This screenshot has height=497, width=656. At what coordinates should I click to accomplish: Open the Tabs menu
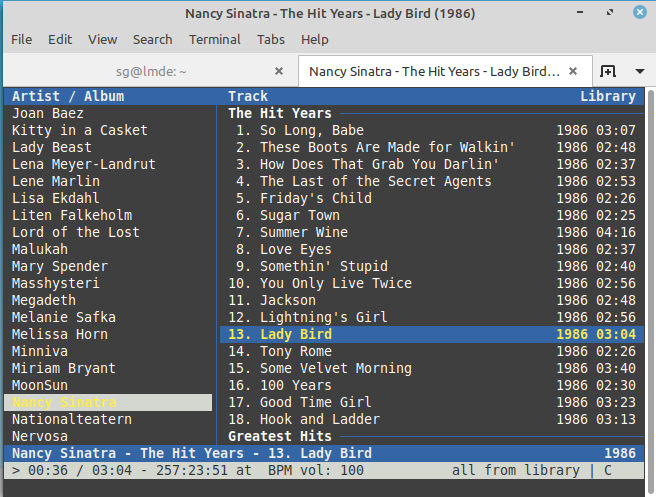click(x=270, y=39)
